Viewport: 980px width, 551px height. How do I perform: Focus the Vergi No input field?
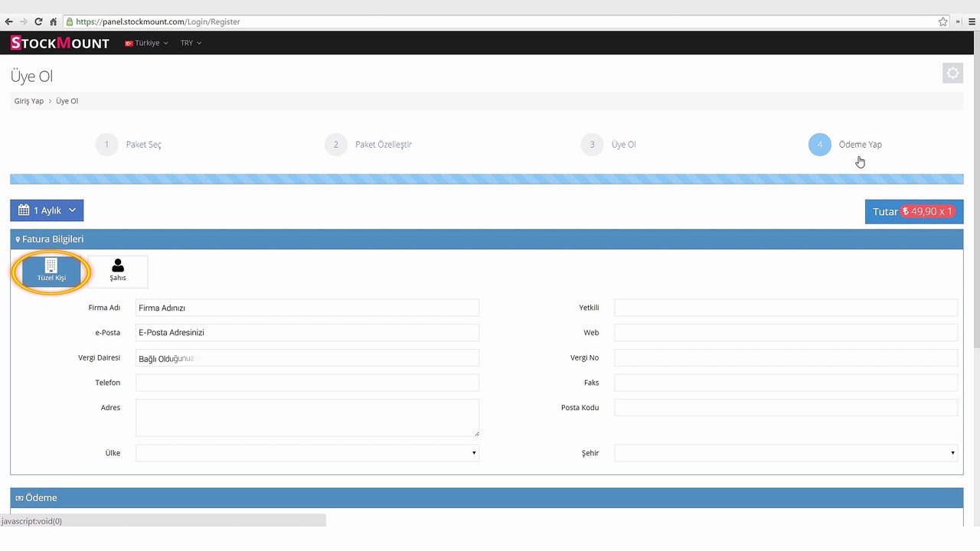(786, 357)
